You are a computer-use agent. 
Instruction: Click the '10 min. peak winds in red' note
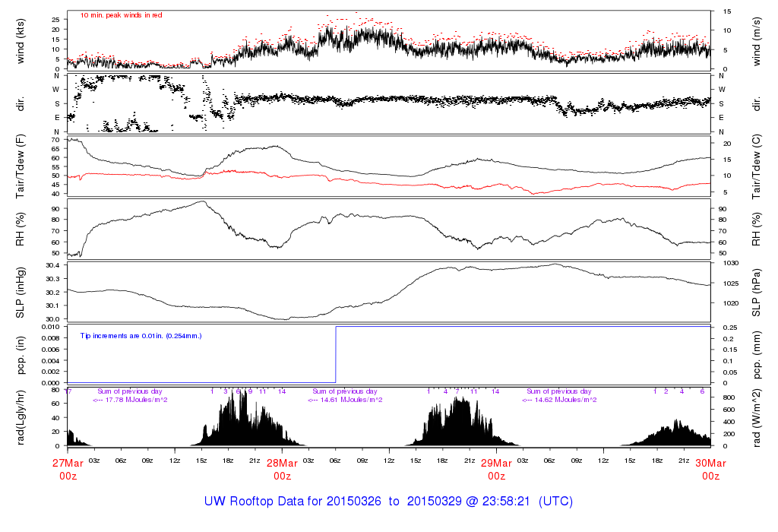click(x=121, y=15)
